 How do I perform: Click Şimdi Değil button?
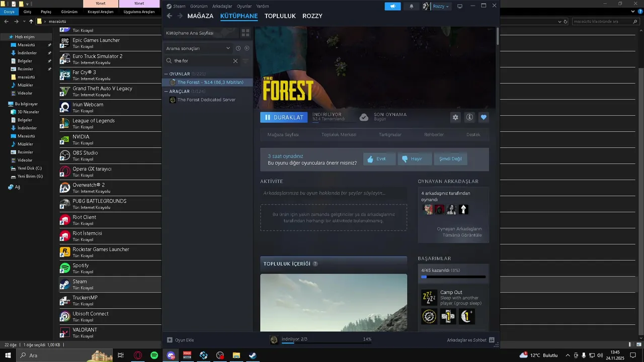click(x=450, y=159)
